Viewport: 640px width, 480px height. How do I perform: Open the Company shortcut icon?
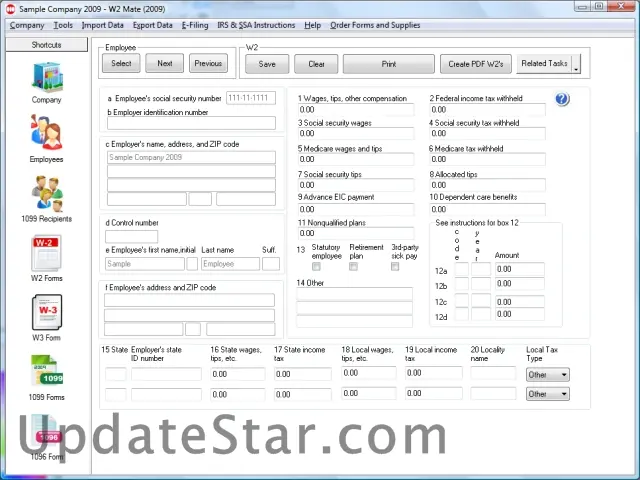[47, 78]
